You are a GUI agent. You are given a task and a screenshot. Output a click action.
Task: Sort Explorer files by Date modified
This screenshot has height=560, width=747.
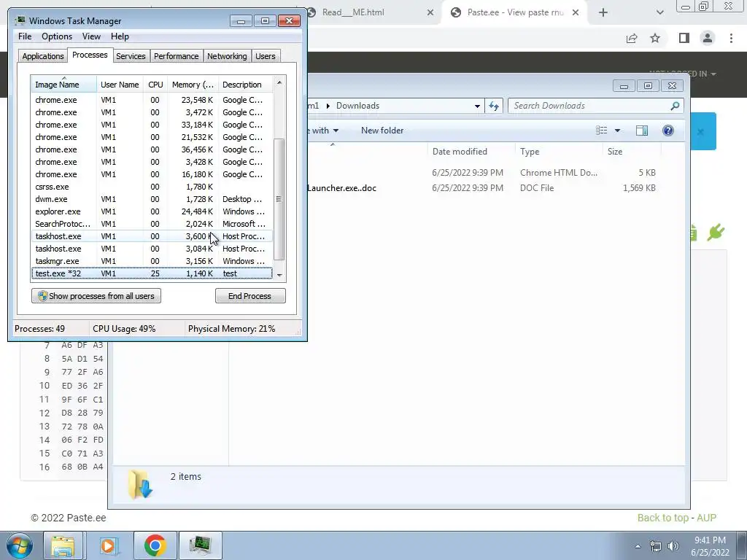pos(471,152)
